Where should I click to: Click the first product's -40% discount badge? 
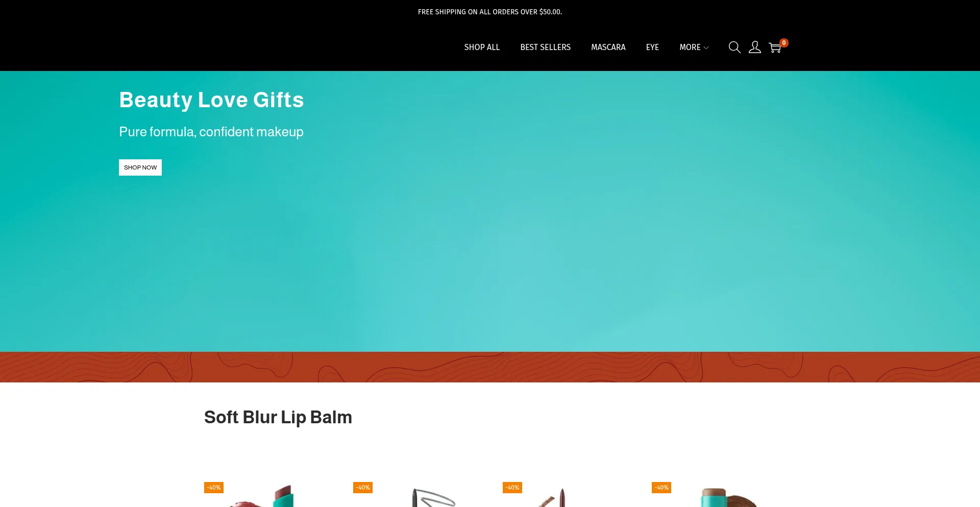[214, 488]
